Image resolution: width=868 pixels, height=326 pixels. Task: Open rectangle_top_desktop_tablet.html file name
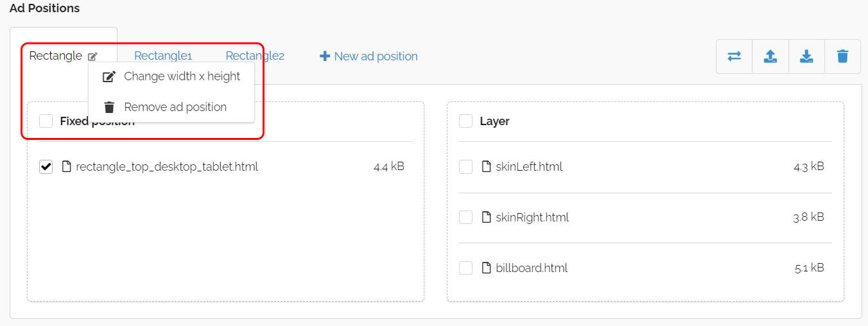[167, 167]
